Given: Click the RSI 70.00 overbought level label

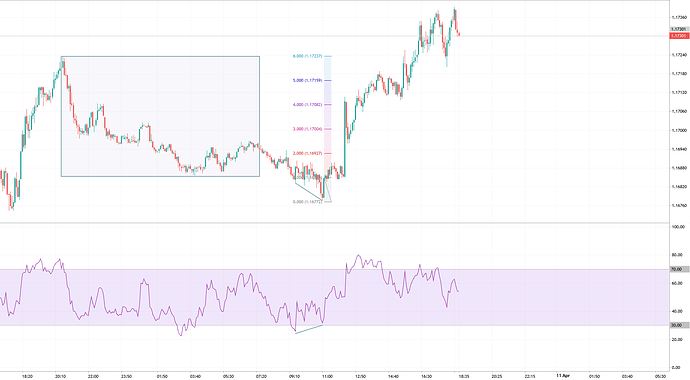Looking at the screenshot, I should click(679, 269).
